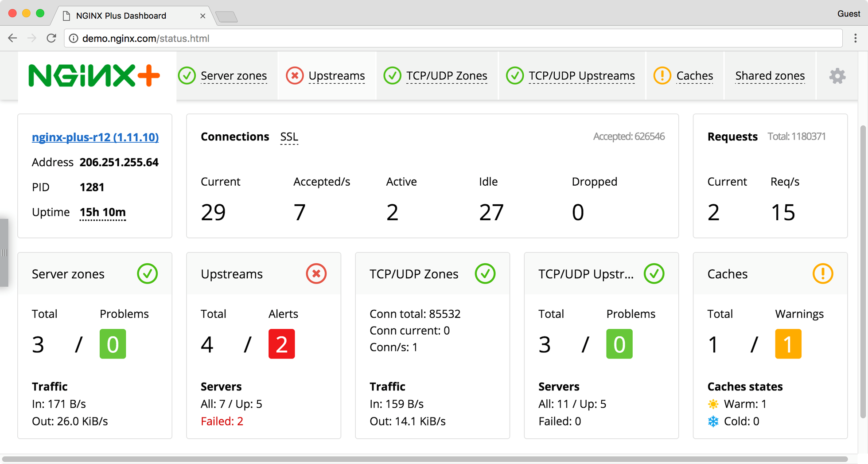Click the uptime value 15h 10m
This screenshot has height=464, width=868.
(102, 212)
